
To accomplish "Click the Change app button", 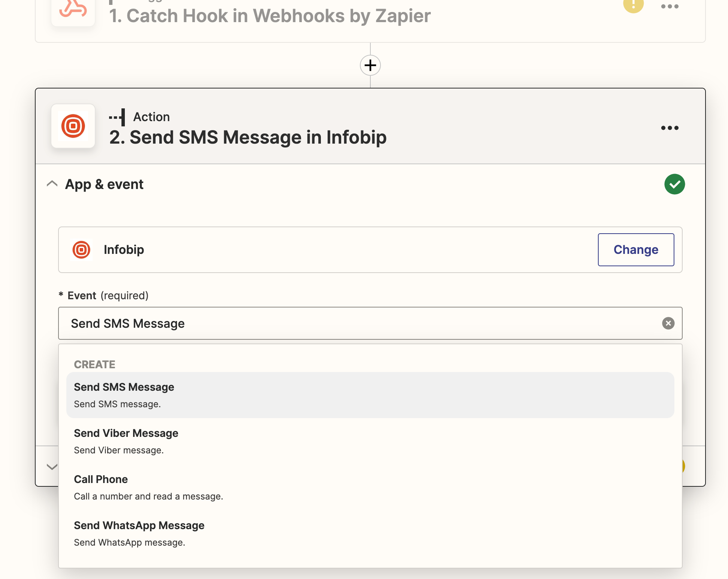I will tap(636, 250).
